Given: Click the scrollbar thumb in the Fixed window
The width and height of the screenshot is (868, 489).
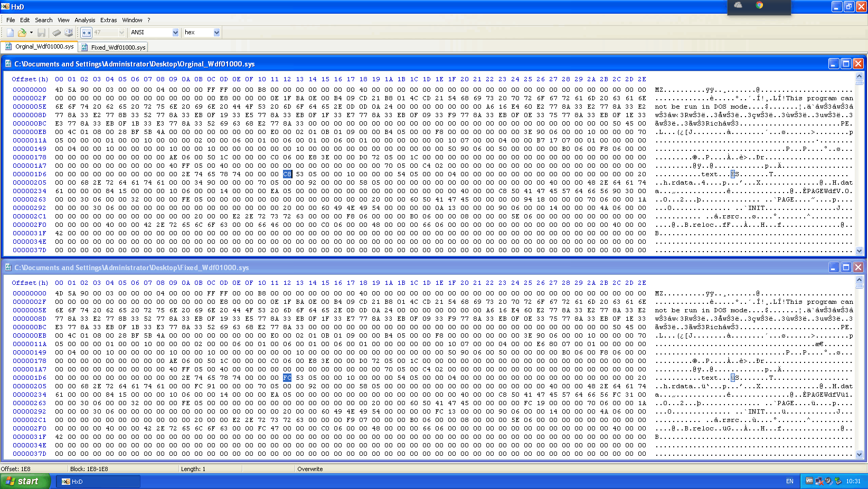Looking at the screenshot, I should 859,286.
